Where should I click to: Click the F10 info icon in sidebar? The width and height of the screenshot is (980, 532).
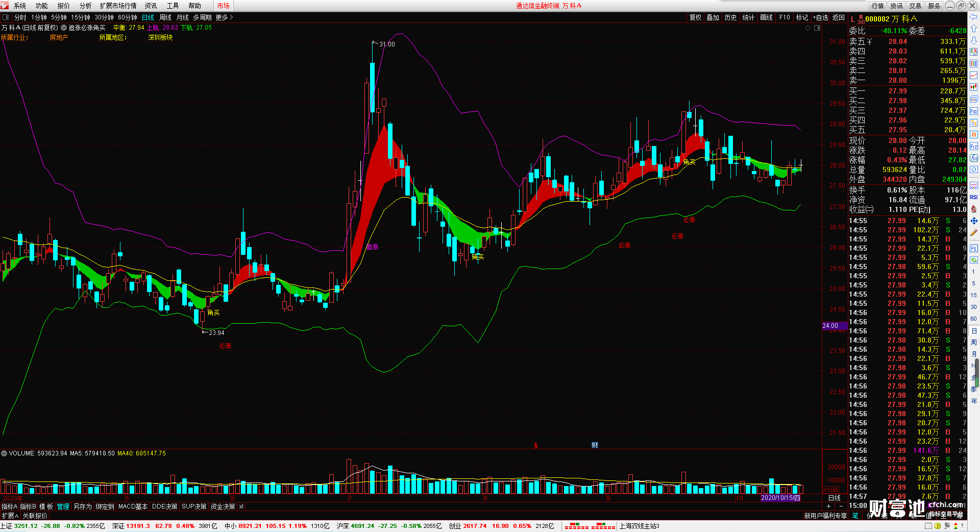pyautogui.click(x=974, y=111)
